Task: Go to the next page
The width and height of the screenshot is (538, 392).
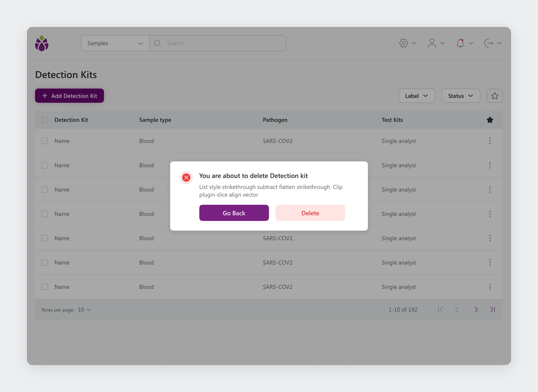Action: pos(476,309)
